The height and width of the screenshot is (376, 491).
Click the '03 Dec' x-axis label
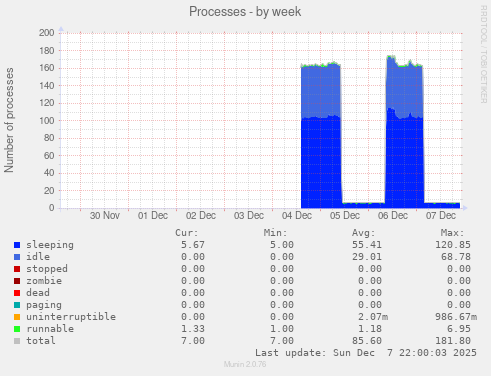tap(249, 216)
